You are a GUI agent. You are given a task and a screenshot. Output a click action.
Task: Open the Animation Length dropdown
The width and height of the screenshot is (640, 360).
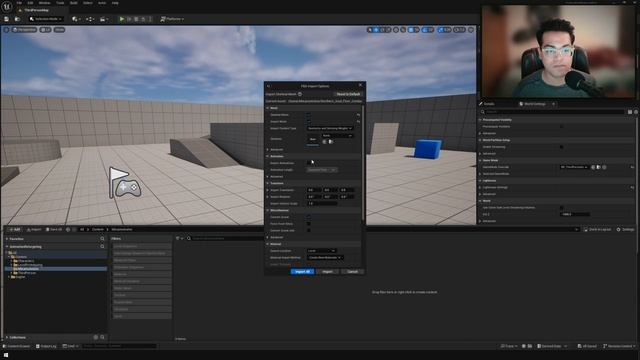[x=322, y=170]
